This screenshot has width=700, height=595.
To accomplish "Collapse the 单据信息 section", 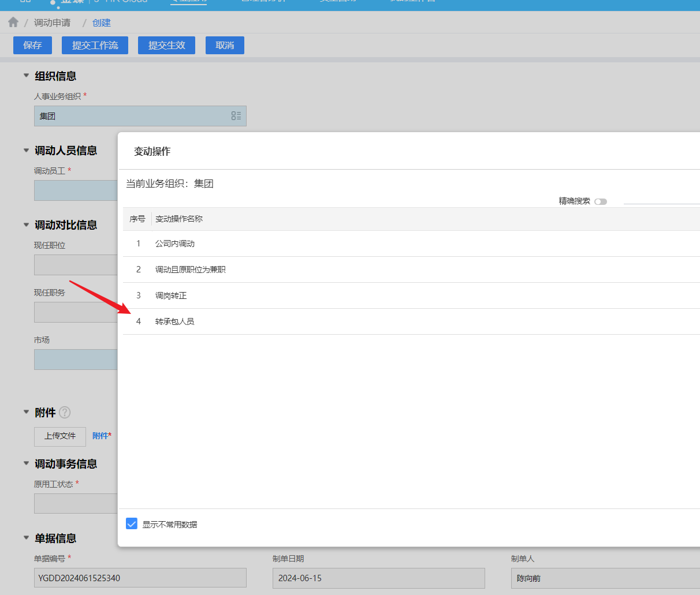I will click(x=26, y=538).
